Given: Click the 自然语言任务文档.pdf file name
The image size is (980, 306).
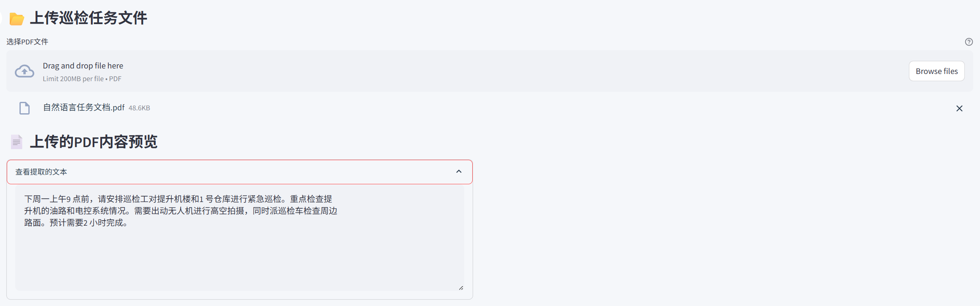Looking at the screenshot, I should click(84, 108).
